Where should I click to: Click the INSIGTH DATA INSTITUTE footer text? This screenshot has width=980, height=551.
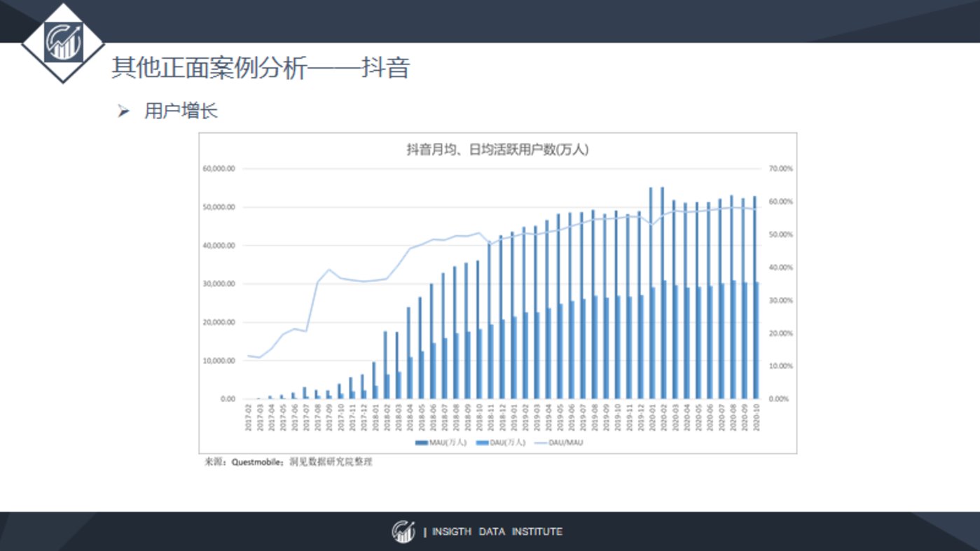(x=497, y=532)
